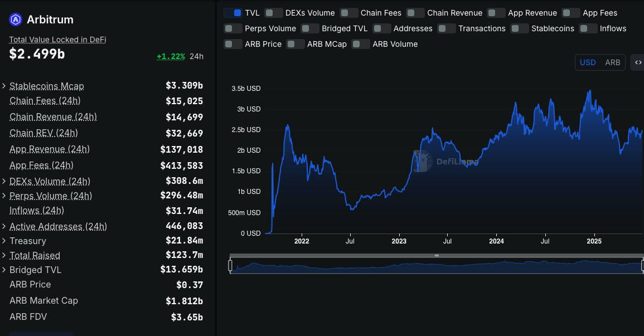Click Total Value Locked in DeFi label
Image resolution: width=644 pixels, height=336 pixels.
tap(57, 40)
